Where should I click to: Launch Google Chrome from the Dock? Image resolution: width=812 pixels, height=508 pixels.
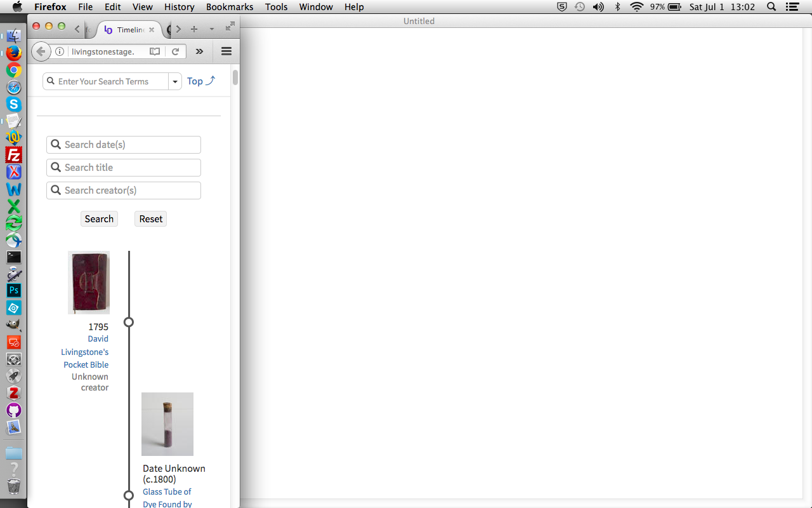pyautogui.click(x=14, y=70)
